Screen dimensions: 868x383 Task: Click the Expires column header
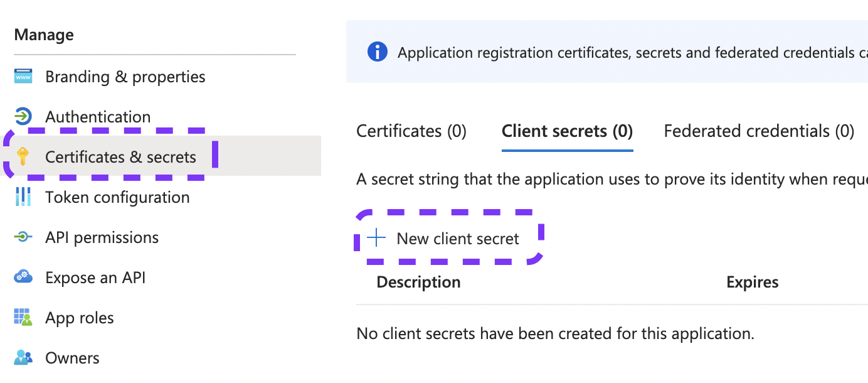[x=752, y=281]
